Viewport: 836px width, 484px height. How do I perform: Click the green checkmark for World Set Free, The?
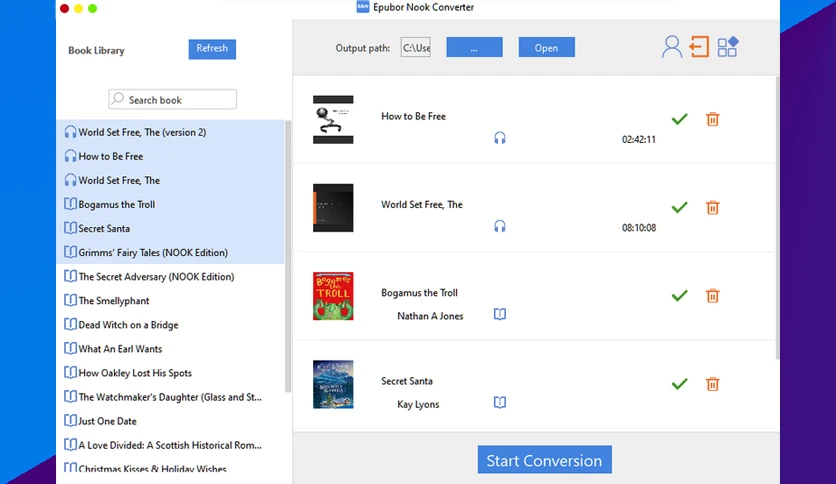click(x=679, y=207)
